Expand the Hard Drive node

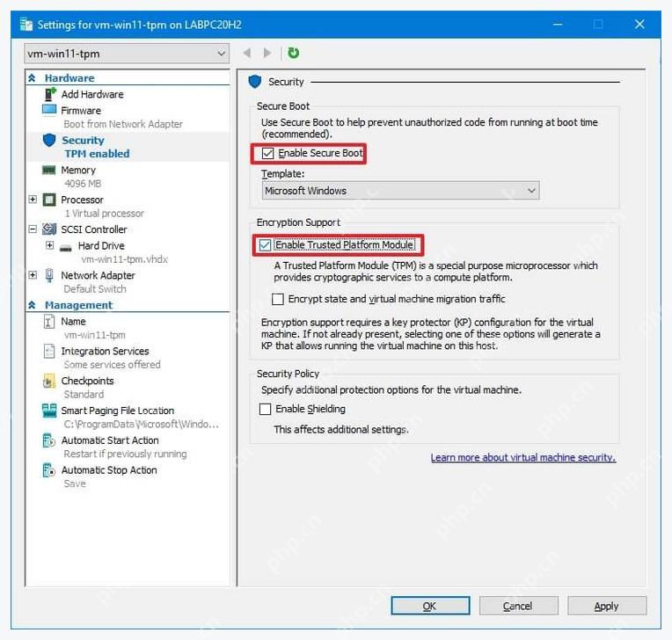50,245
